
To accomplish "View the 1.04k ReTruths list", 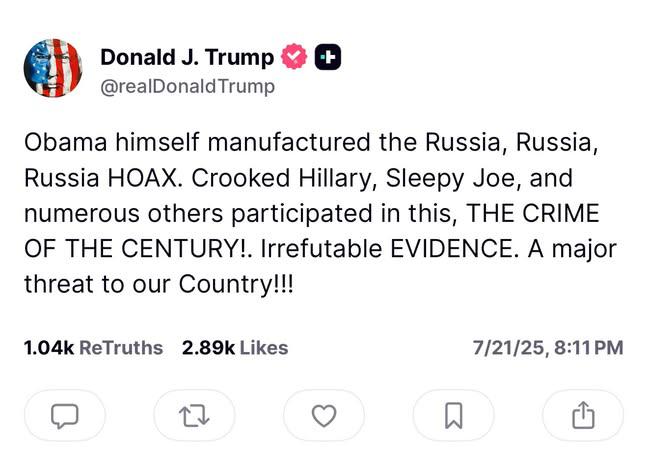I will pyautogui.click(x=92, y=348).
